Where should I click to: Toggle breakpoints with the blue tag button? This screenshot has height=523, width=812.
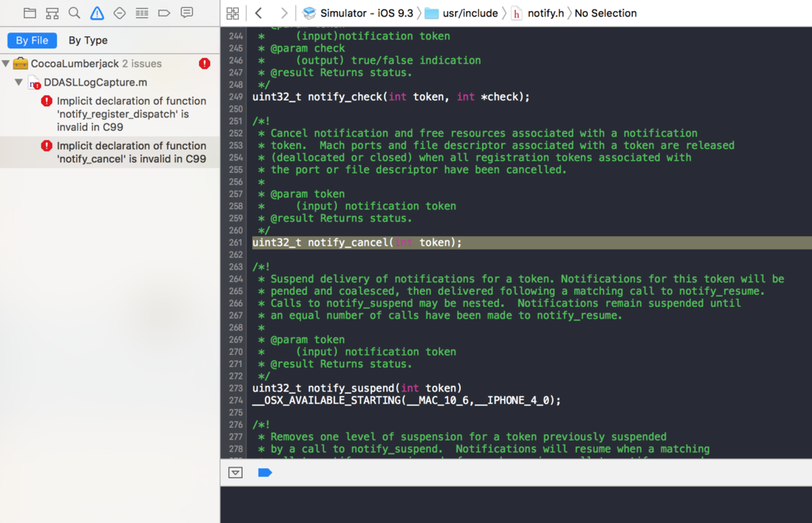tap(265, 472)
